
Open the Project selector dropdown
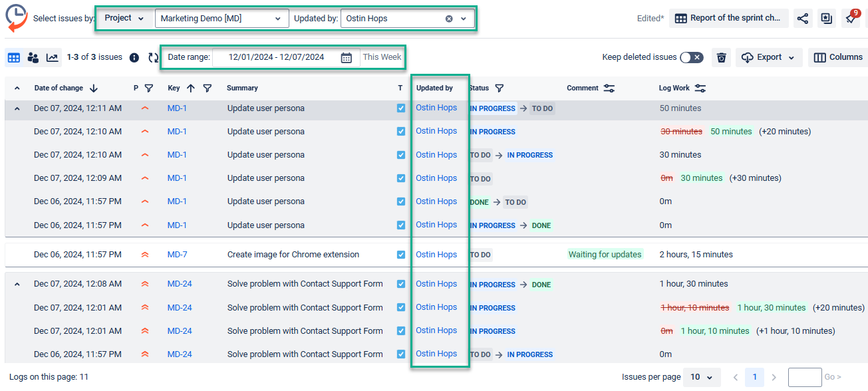(x=124, y=19)
